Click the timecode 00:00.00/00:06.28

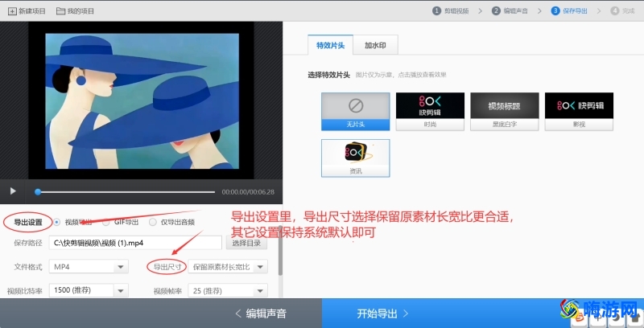pyautogui.click(x=248, y=192)
